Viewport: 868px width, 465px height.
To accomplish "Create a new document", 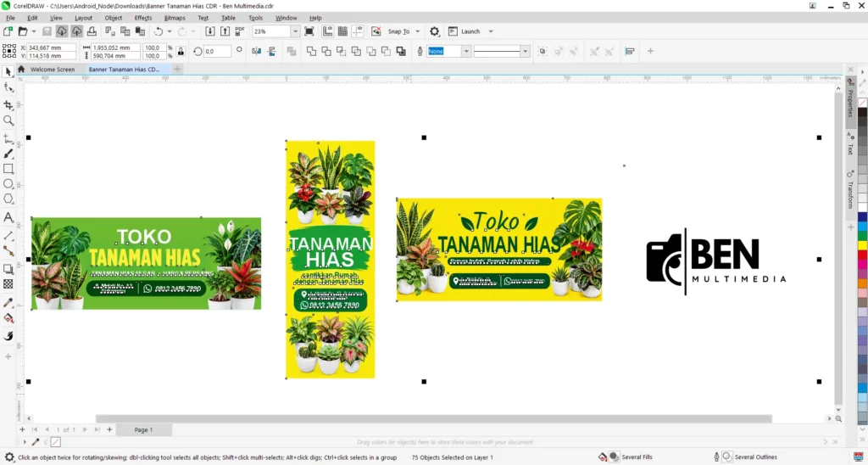I will [x=8, y=31].
